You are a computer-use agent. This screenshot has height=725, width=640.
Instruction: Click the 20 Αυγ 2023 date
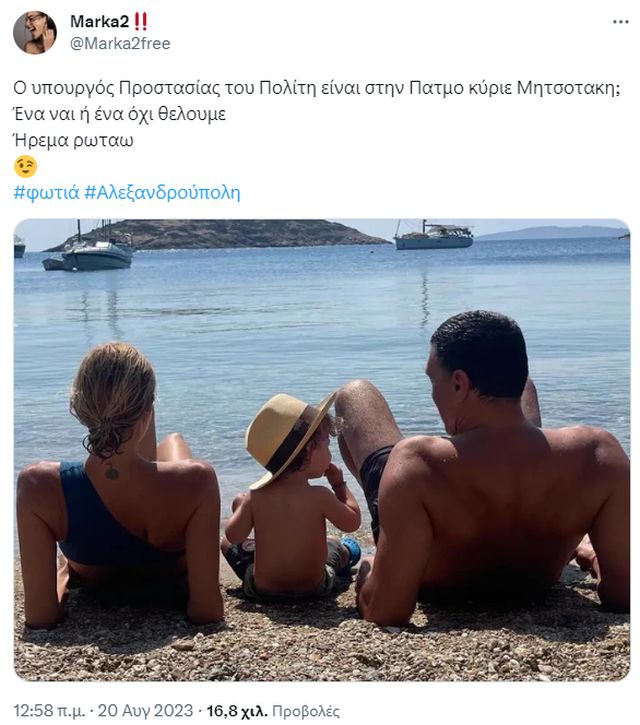[x=145, y=710]
